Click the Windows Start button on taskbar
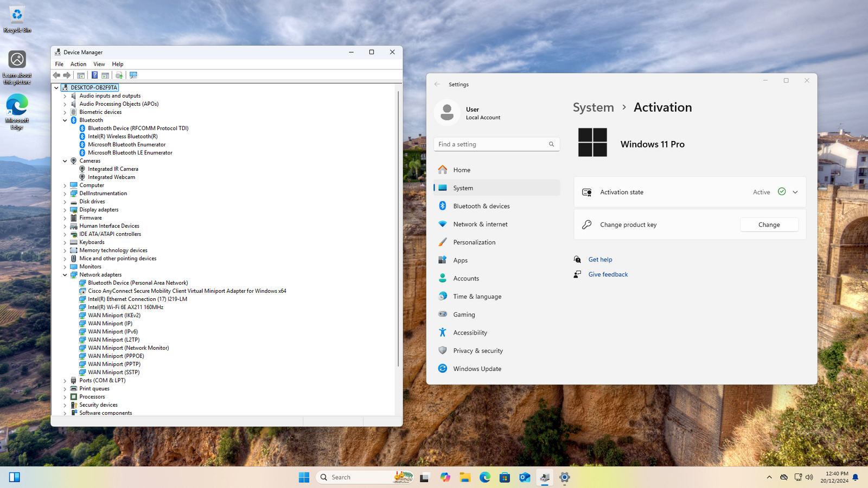The width and height of the screenshot is (868, 488). [x=304, y=477]
